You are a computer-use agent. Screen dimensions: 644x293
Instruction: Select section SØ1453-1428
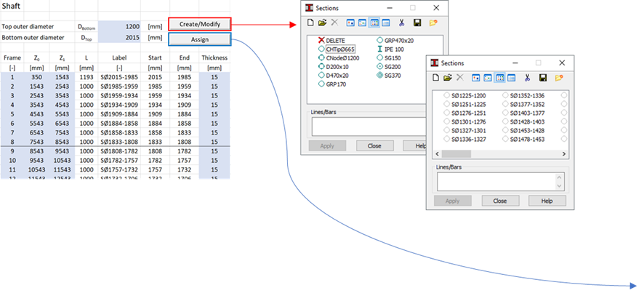pyautogui.click(x=523, y=131)
